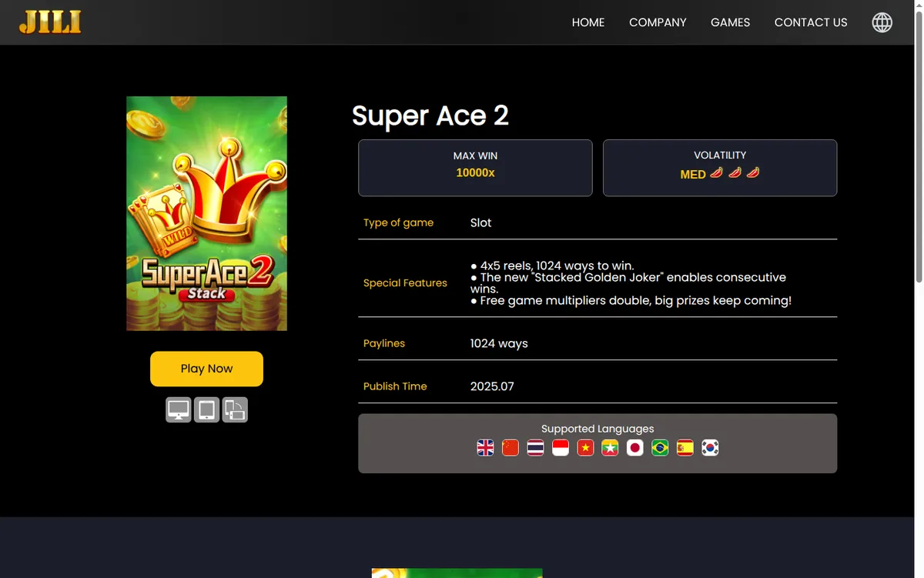924x578 pixels.
Task: Click the Super Ace 2 game poster
Action: coord(206,213)
